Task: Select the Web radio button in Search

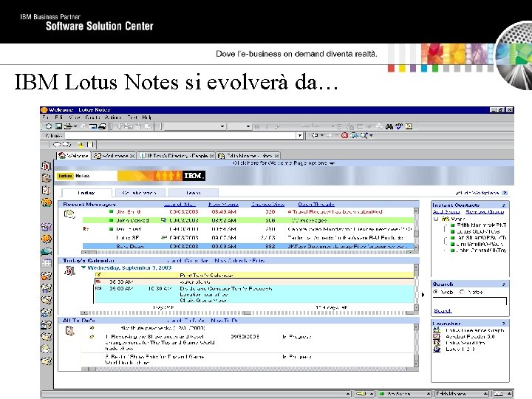Action: tap(436, 292)
